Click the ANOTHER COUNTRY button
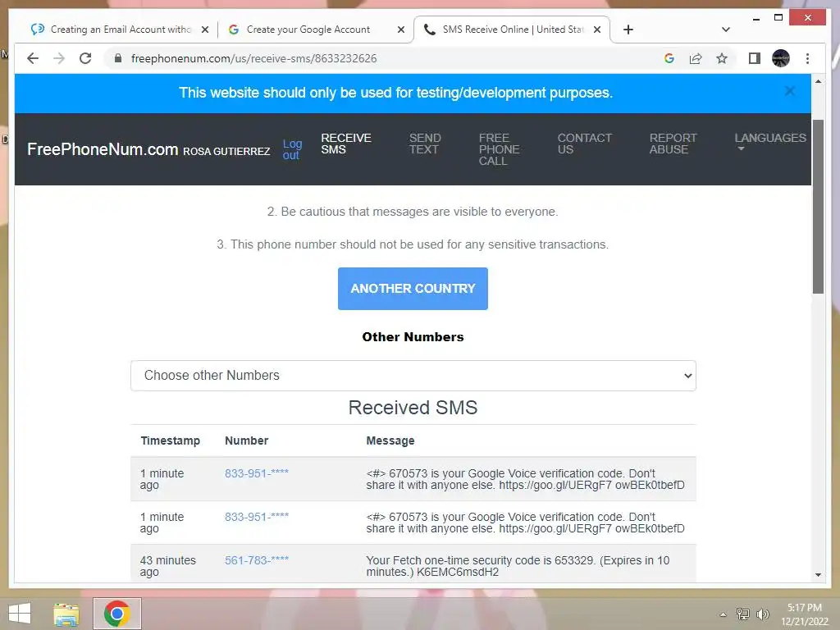Screen dimensions: 840x630 [x=413, y=288]
